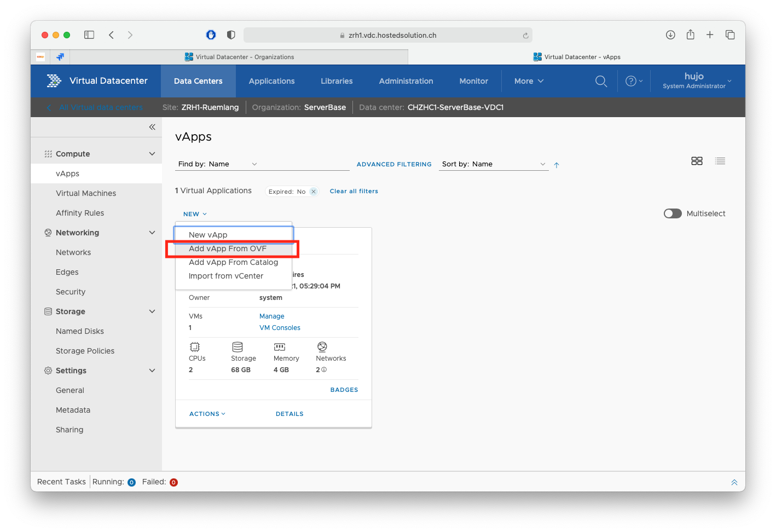Expand the Recent Tasks panel arrows

point(734,482)
